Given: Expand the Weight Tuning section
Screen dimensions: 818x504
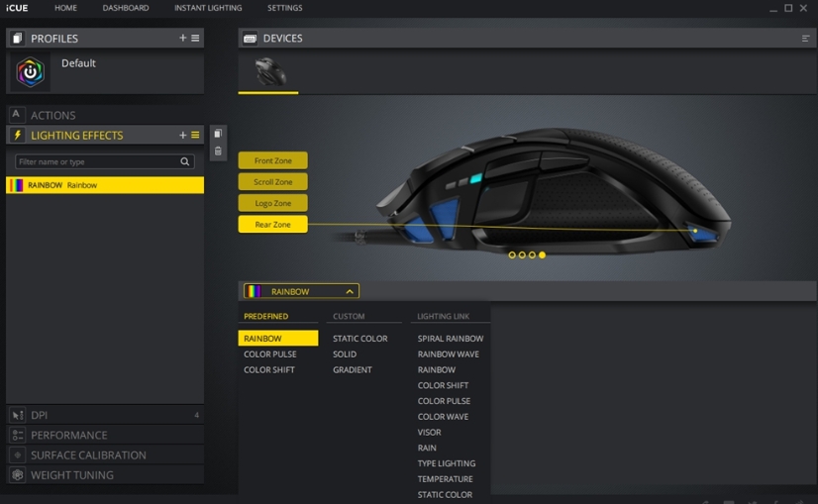Looking at the screenshot, I should [x=105, y=474].
